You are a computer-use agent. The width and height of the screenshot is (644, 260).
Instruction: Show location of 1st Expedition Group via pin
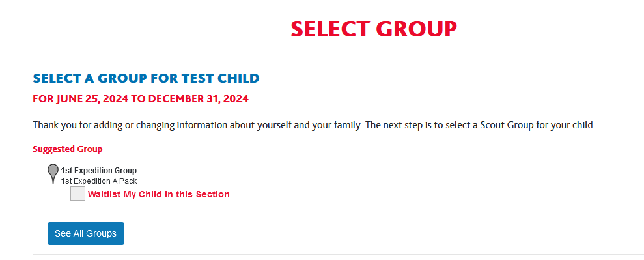pyautogui.click(x=53, y=173)
